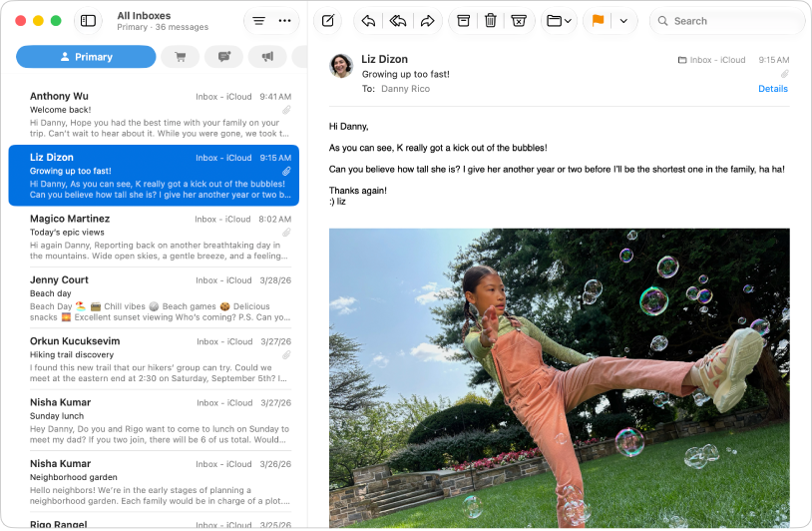Image resolution: width=812 pixels, height=531 pixels.
Task: Flag the message with orange flag
Action: pos(598,21)
